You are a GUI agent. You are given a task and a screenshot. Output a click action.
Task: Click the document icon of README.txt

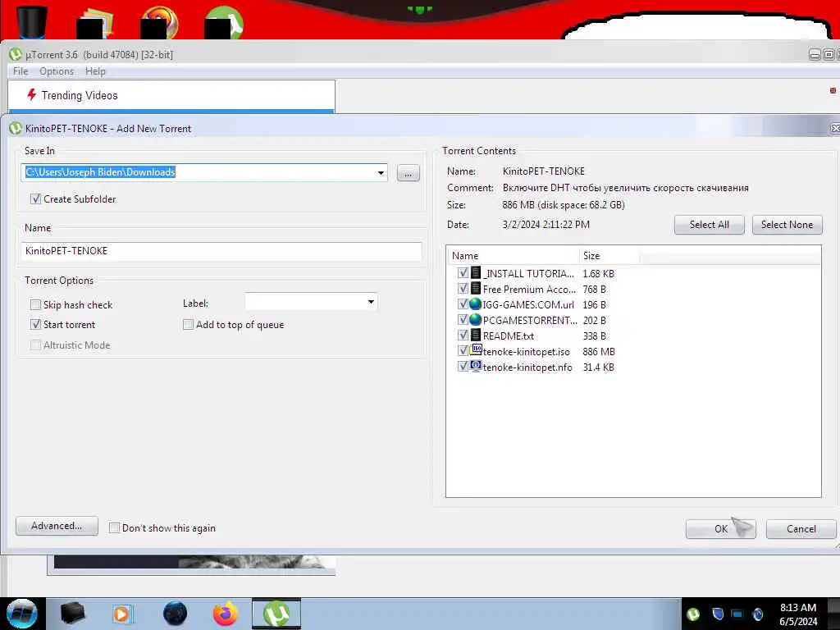pyautogui.click(x=475, y=335)
